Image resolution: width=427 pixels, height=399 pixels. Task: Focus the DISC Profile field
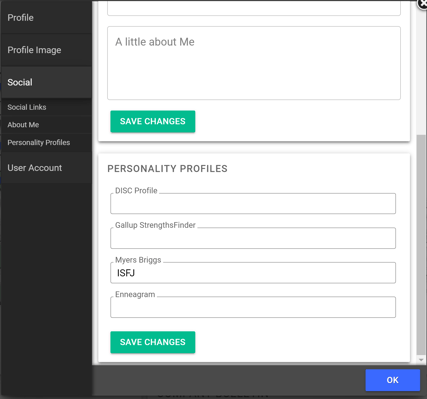[253, 203]
